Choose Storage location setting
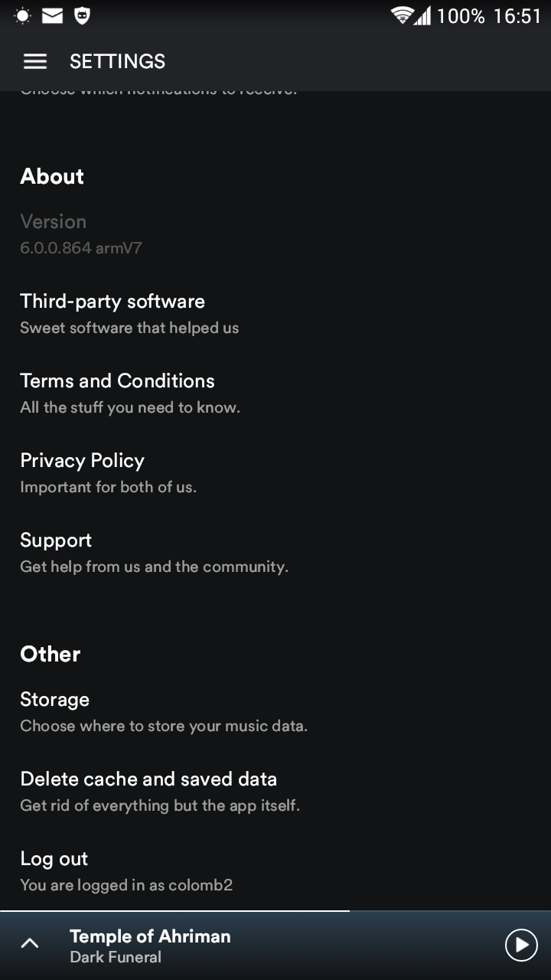The height and width of the screenshot is (980, 551). pos(54,711)
